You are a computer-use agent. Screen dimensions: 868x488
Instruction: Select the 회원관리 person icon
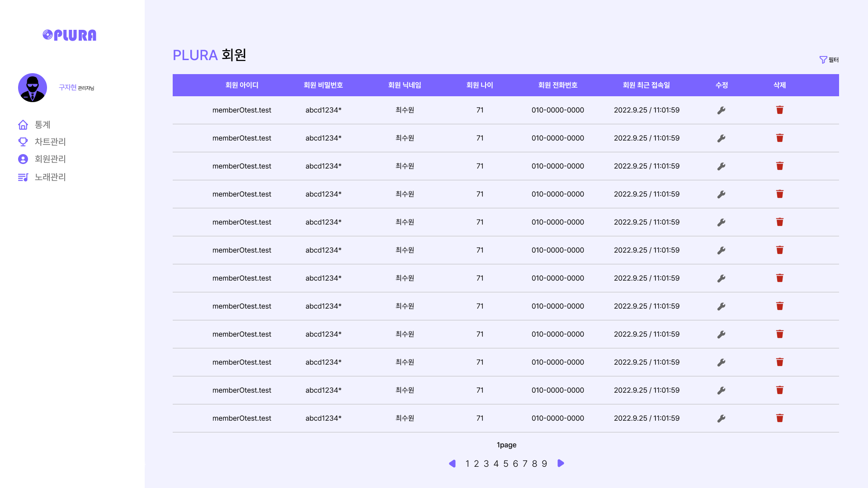[x=23, y=159]
